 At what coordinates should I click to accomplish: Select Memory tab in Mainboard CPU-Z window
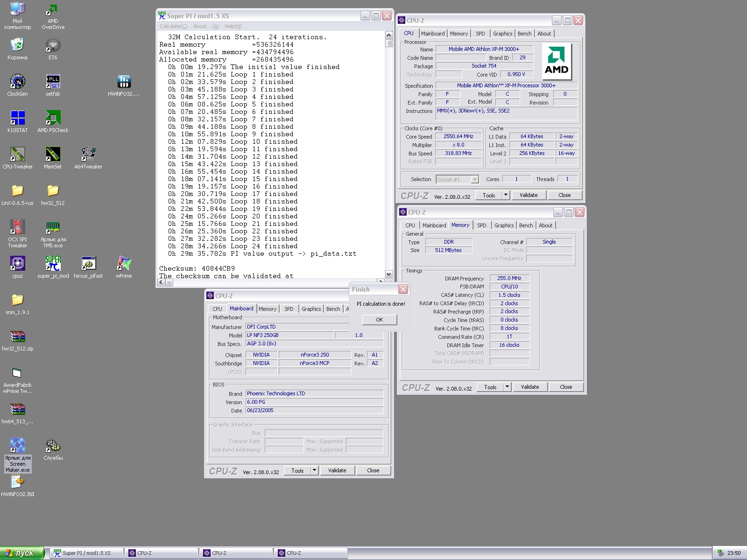[268, 309]
